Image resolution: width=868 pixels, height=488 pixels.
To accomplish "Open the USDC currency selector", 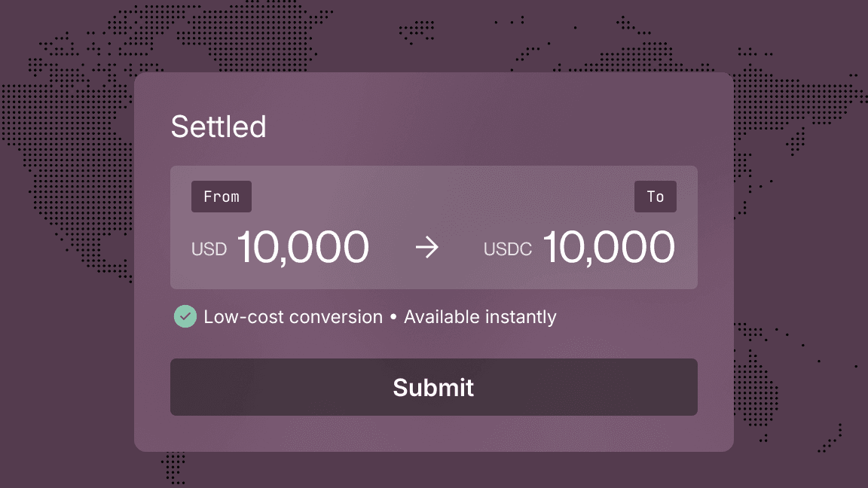I will tap(507, 249).
